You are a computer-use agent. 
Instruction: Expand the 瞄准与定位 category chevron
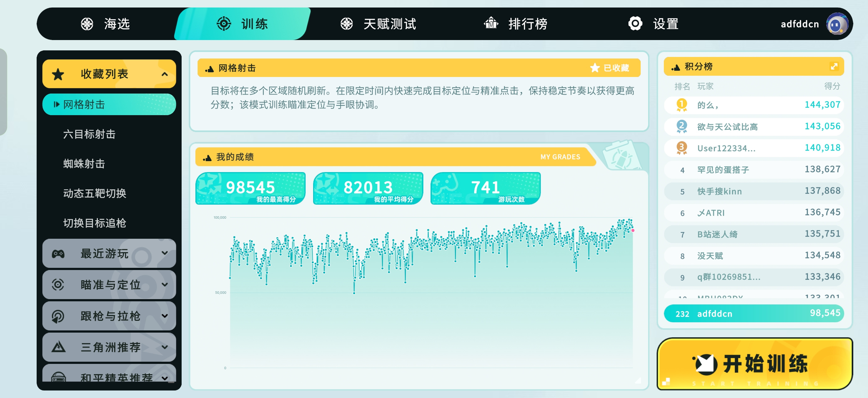point(164,284)
